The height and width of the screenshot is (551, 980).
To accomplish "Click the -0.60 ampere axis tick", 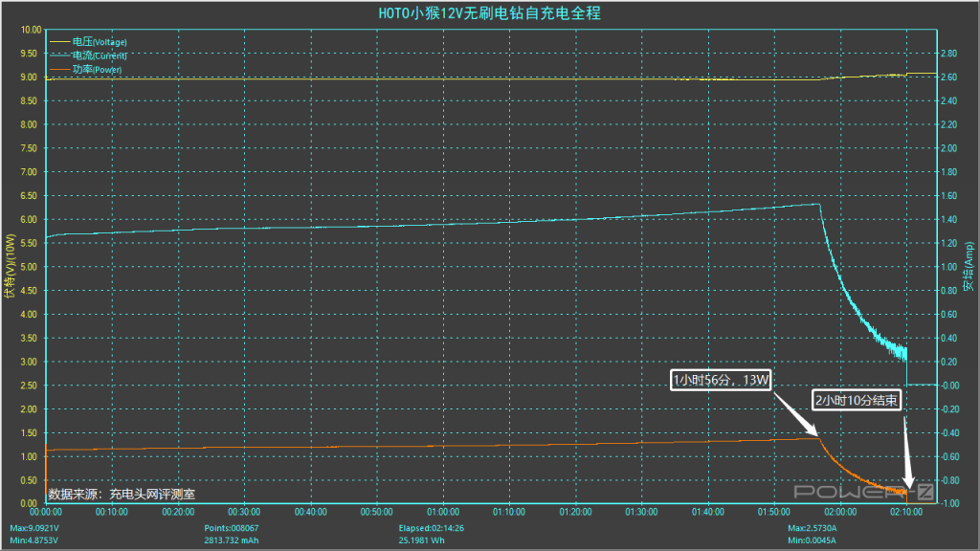I will (949, 456).
